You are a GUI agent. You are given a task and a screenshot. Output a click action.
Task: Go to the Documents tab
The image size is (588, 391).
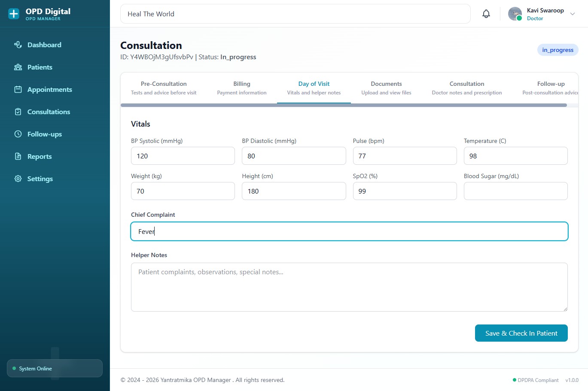pos(386,88)
